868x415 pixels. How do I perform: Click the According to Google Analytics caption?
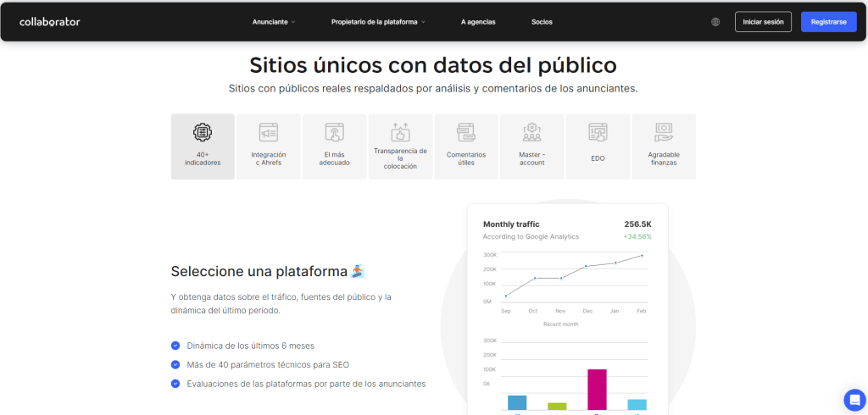click(531, 237)
